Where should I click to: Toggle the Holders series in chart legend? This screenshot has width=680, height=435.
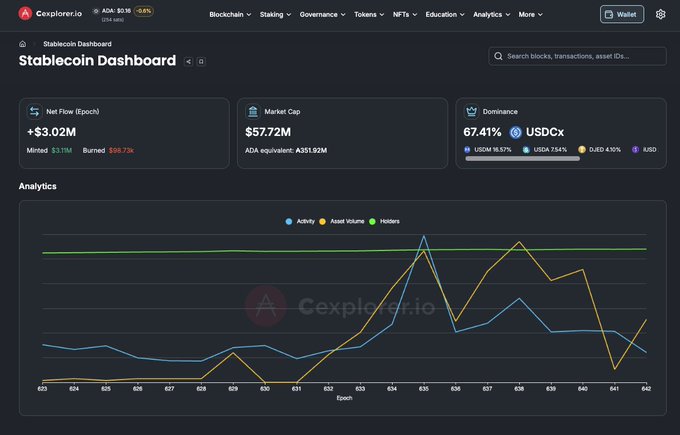[x=384, y=221]
